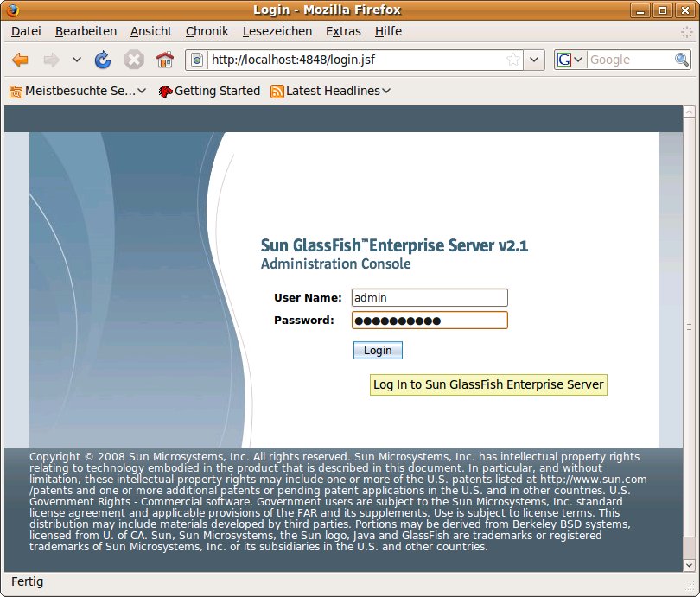Focus the User Name field

point(430,297)
